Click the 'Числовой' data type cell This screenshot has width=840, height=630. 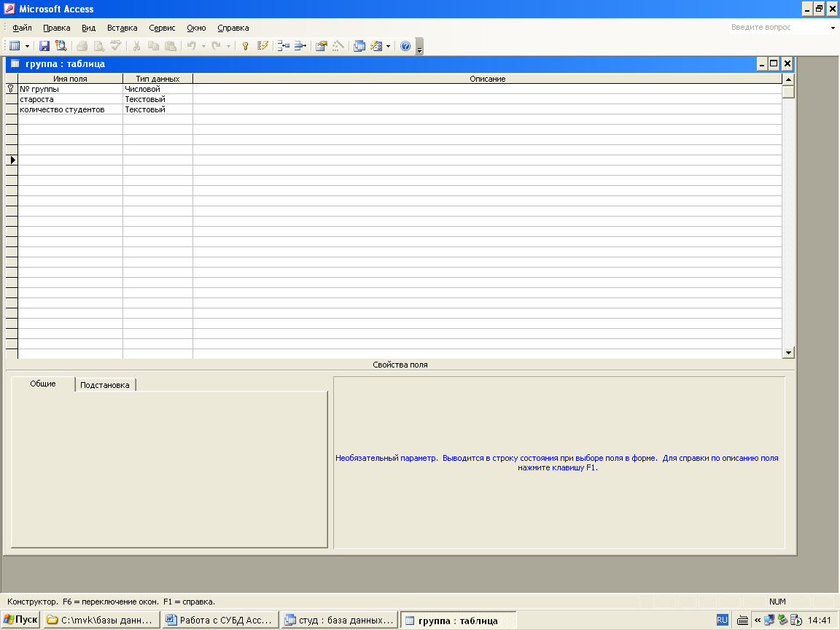pos(157,89)
